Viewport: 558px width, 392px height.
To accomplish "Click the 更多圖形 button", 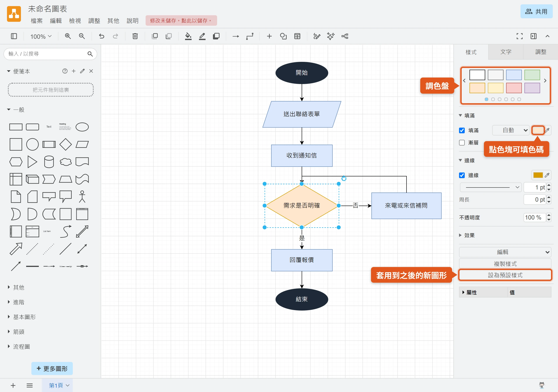I will [52, 368].
